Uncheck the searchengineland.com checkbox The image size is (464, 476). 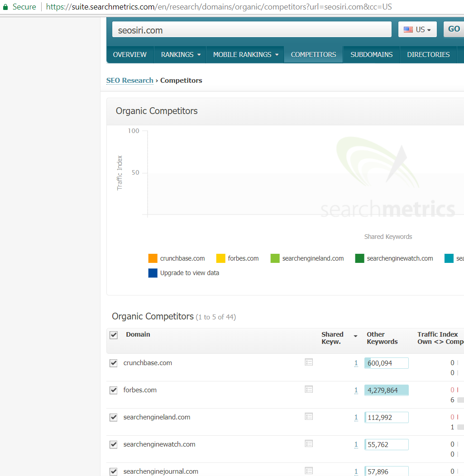point(114,418)
